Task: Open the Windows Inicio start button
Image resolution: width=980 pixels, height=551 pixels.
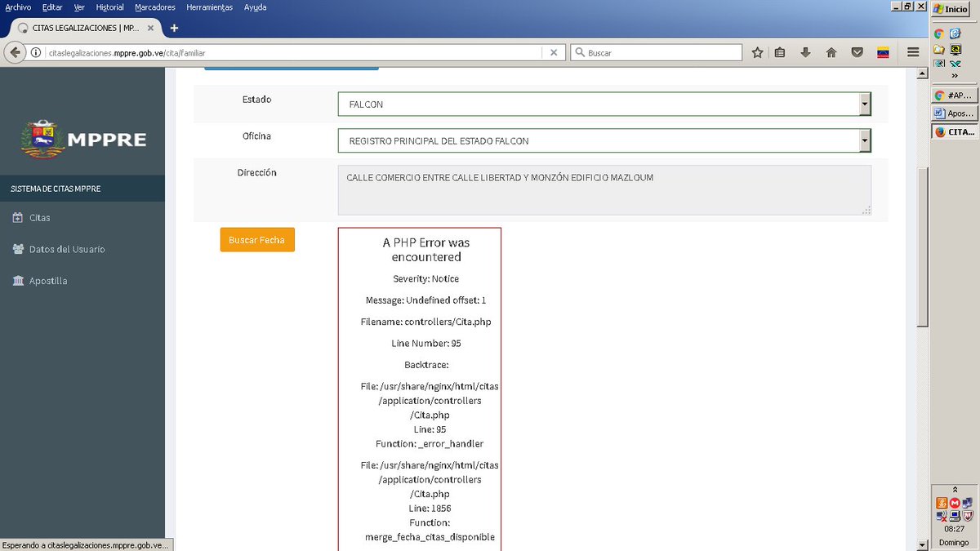Action: pyautogui.click(x=951, y=8)
